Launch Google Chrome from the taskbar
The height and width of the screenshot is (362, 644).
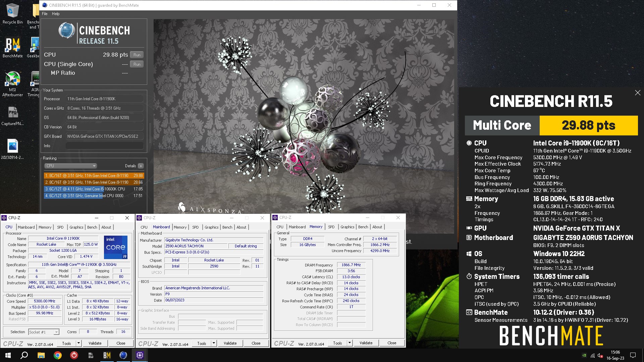point(58,355)
